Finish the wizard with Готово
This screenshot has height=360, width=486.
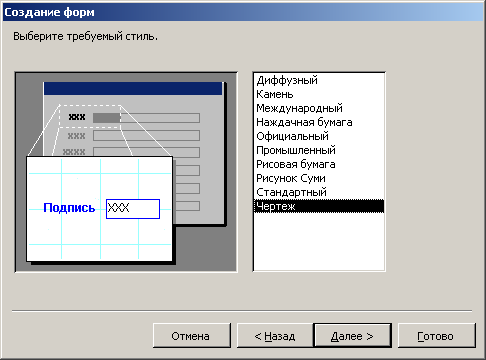click(437, 336)
